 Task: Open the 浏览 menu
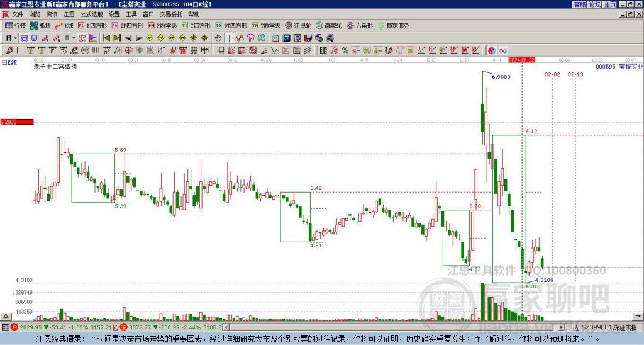35,14
